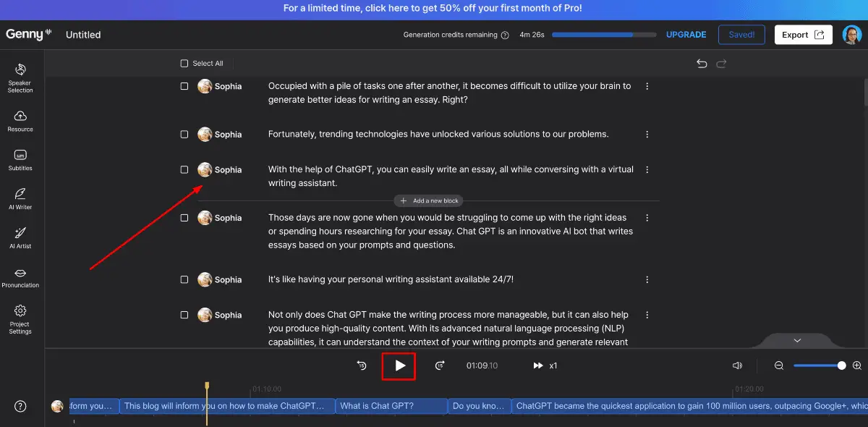Open the Speaker Selection panel
This screenshot has height=427, width=868.
coord(20,78)
